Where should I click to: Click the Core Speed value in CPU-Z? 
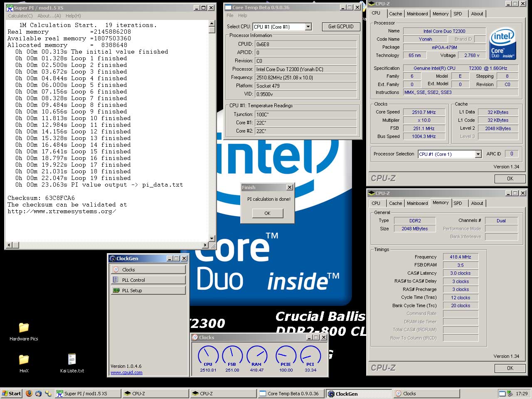click(424, 112)
